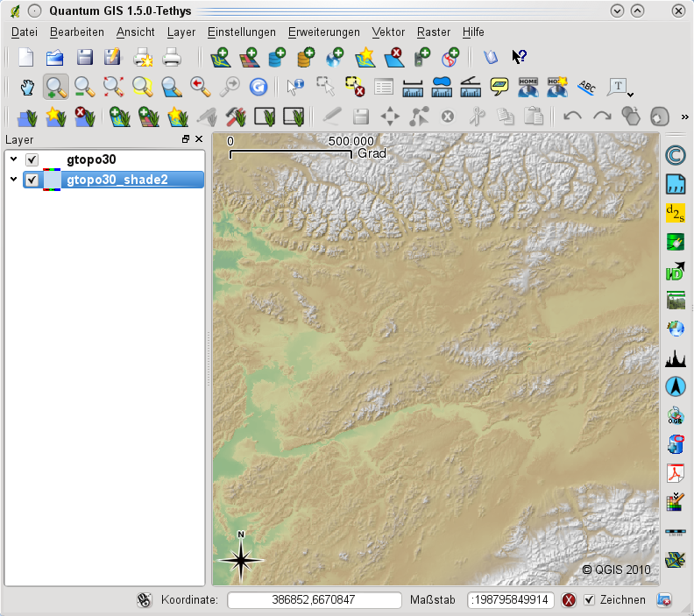Open the Scale Bar plugin

[x=676, y=532]
